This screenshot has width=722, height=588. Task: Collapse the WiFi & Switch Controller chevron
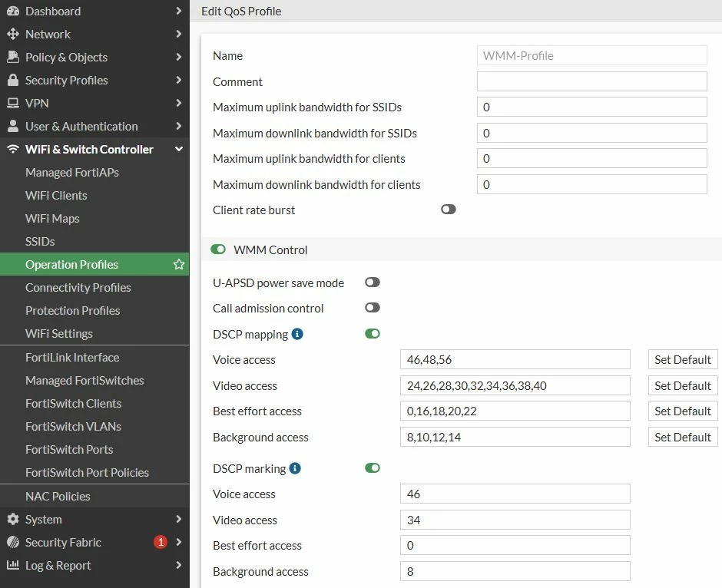point(179,149)
